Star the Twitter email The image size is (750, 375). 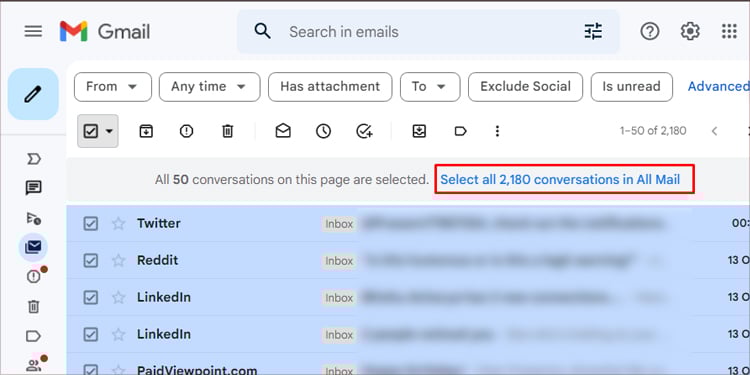119,223
